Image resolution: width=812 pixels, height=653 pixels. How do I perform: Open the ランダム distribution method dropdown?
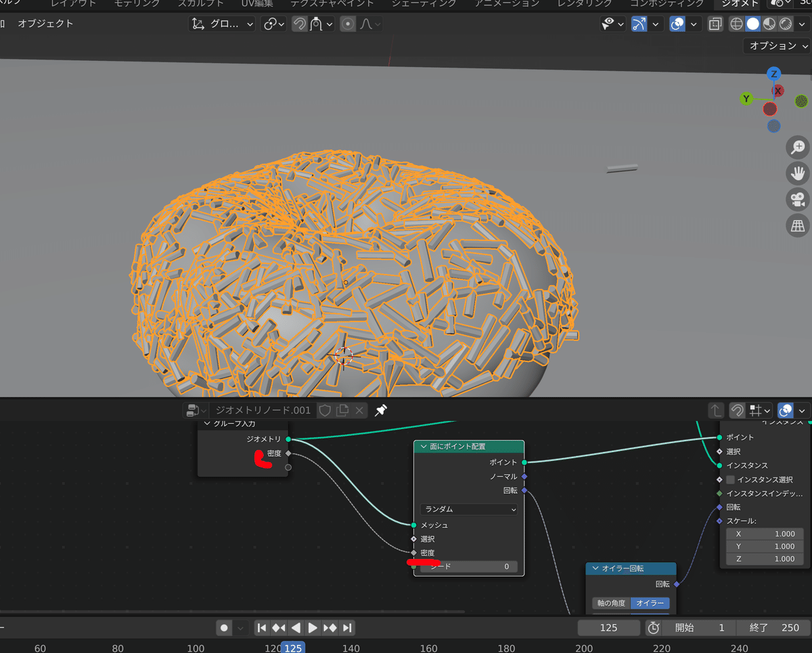pyautogui.click(x=469, y=509)
